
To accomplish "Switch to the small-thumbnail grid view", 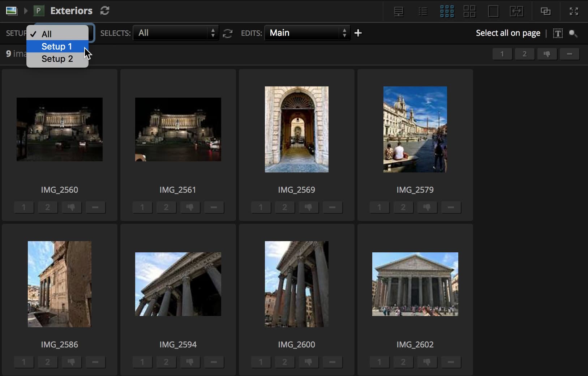I will [447, 11].
